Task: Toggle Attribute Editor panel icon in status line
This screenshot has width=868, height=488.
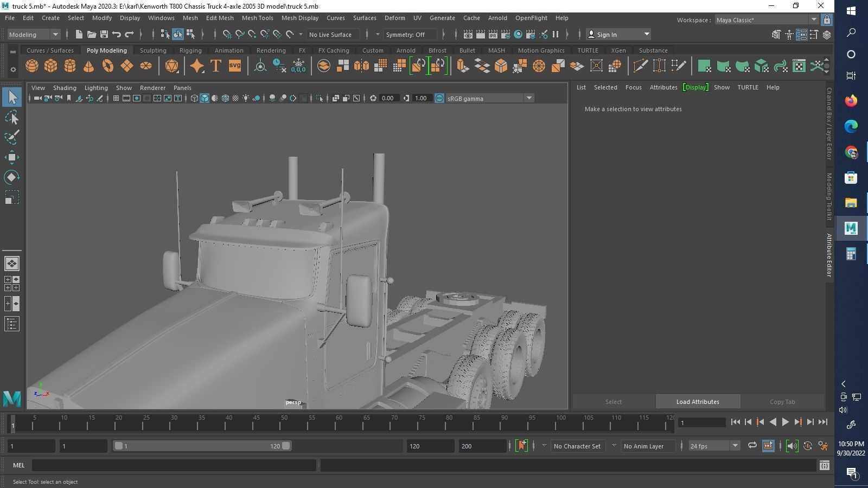Action: 801,34
